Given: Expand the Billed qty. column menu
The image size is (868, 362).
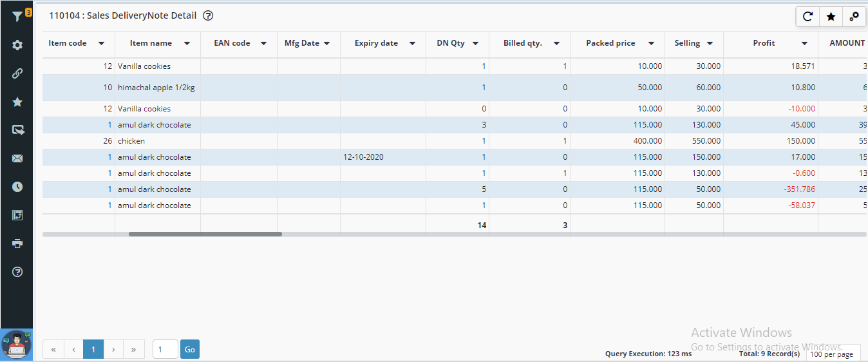Looking at the screenshot, I should (x=556, y=44).
